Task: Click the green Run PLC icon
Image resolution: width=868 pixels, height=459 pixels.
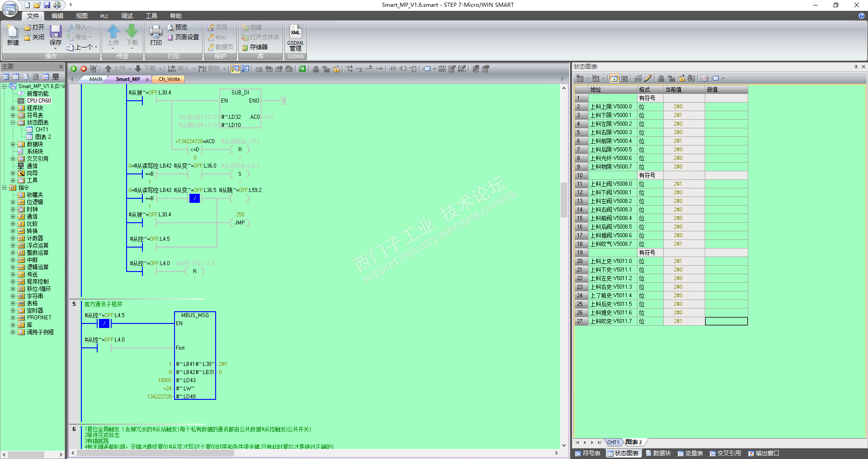Action: click(x=74, y=69)
